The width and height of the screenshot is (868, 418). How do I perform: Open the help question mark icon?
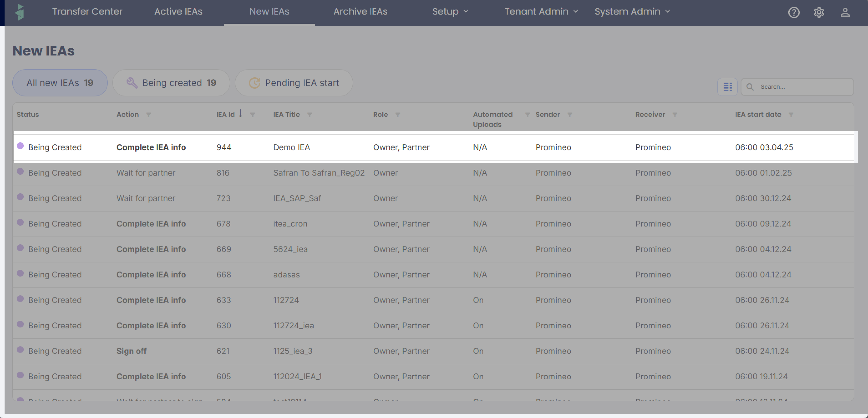[x=794, y=13]
